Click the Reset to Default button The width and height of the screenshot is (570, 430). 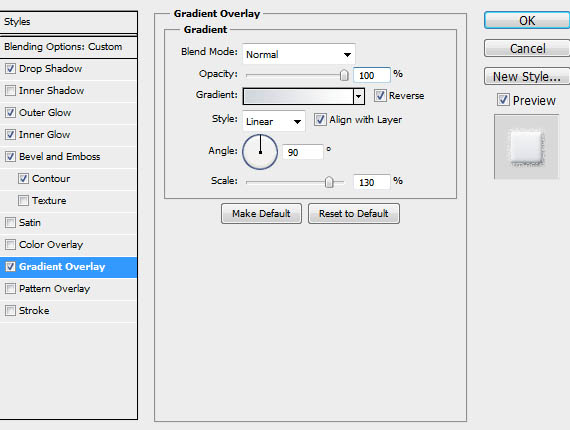354,213
